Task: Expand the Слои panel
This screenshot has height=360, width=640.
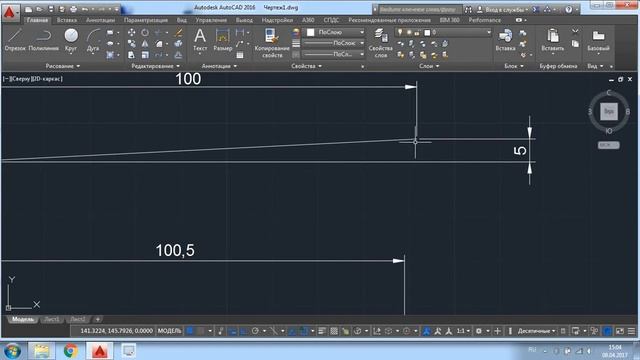Action: (429, 66)
